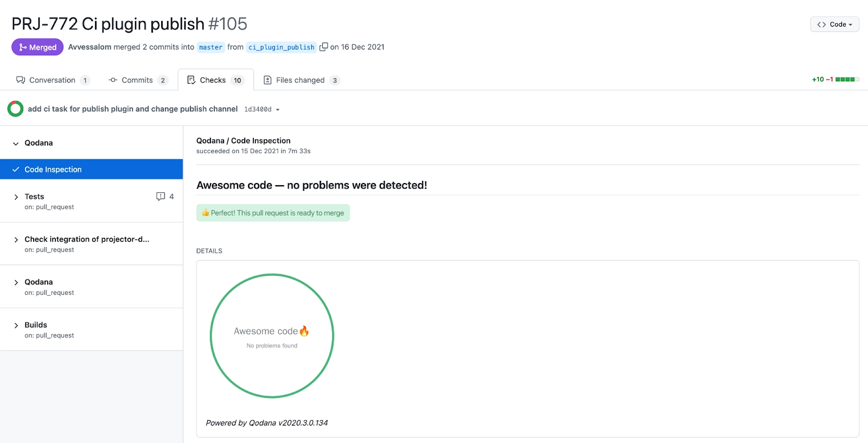Click the Awesome code circle chart
868x443 pixels.
point(272,336)
